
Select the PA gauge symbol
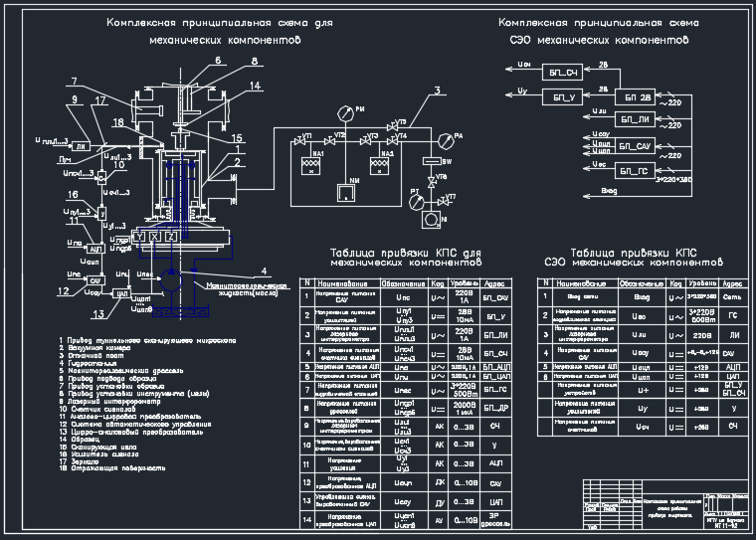tap(445, 140)
